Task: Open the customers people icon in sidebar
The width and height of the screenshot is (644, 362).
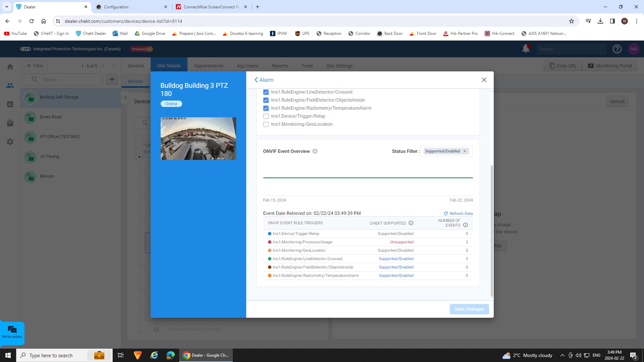Action: [10, 85]
